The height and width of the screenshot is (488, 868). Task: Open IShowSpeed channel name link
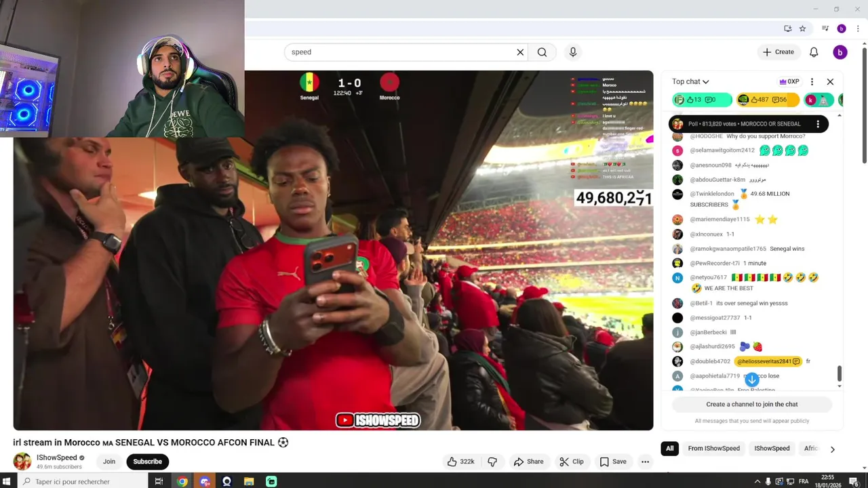coord(57,457)
